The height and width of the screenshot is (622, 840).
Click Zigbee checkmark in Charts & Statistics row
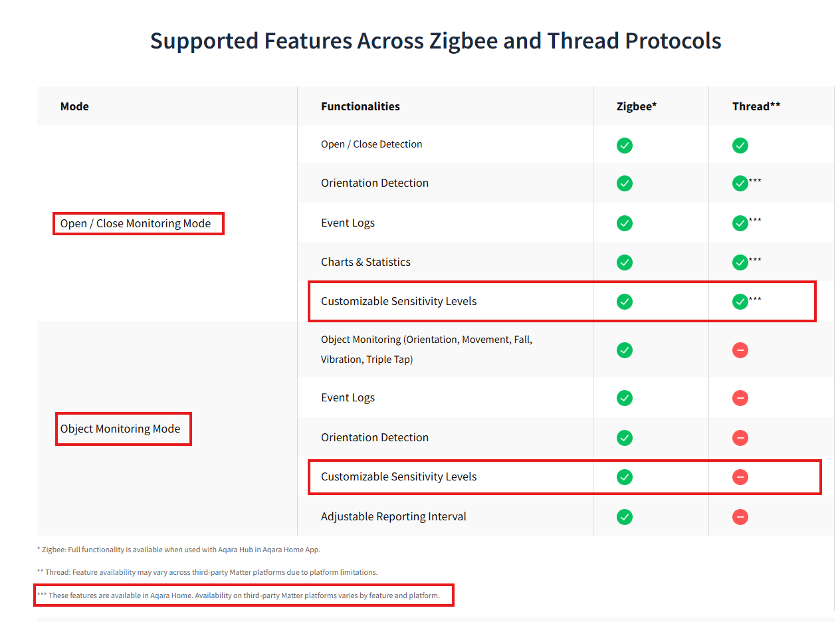coord(624,262)
